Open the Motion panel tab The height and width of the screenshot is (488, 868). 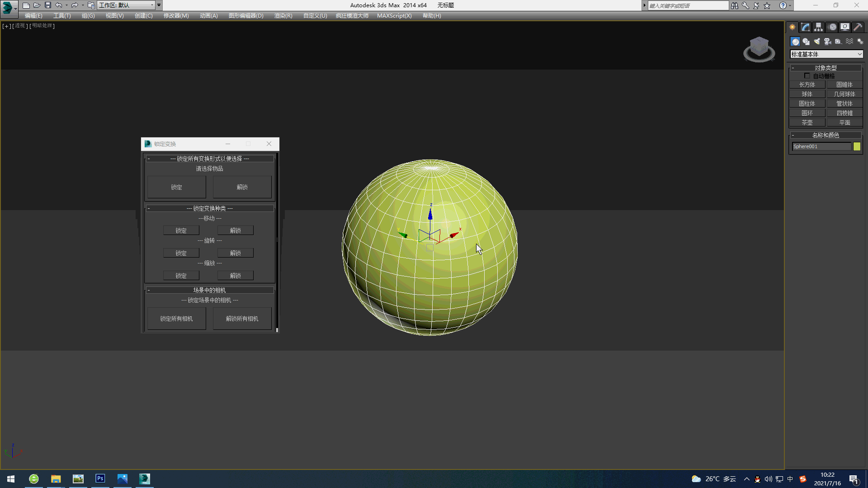coord(832,28)
